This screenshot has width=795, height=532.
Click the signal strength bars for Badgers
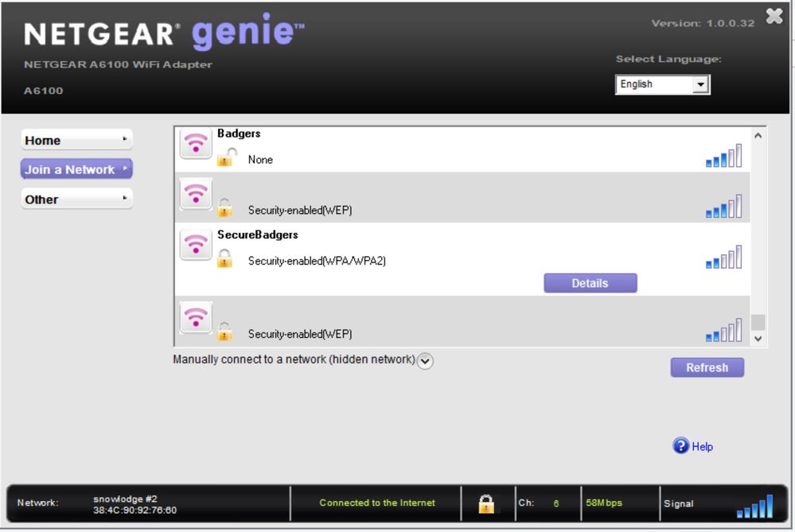pyautogui.click(x=723, y=156)
